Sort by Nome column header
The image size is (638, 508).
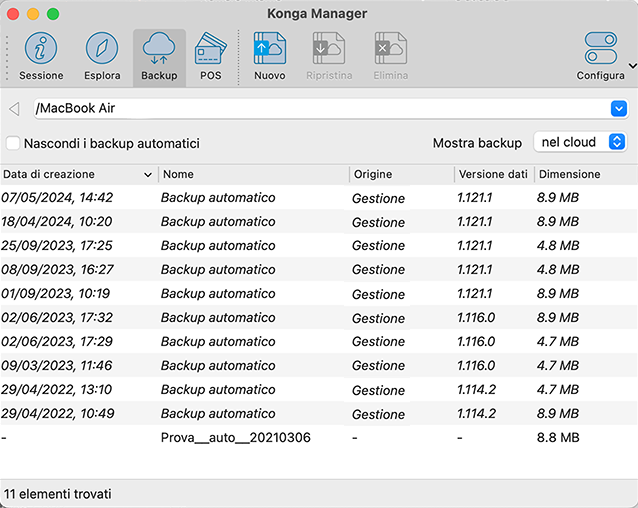click(253, 174)
